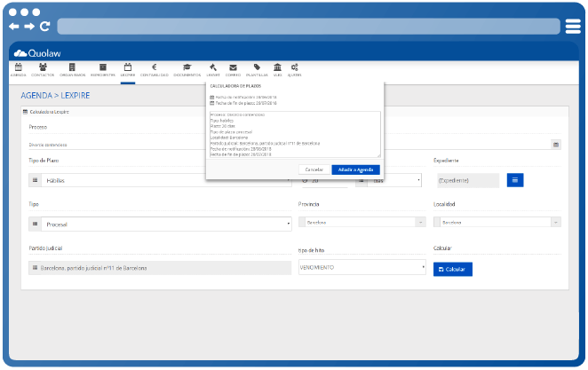Open the días unit dropdown
The image size is (588, 370).
[x=394, y=180]
